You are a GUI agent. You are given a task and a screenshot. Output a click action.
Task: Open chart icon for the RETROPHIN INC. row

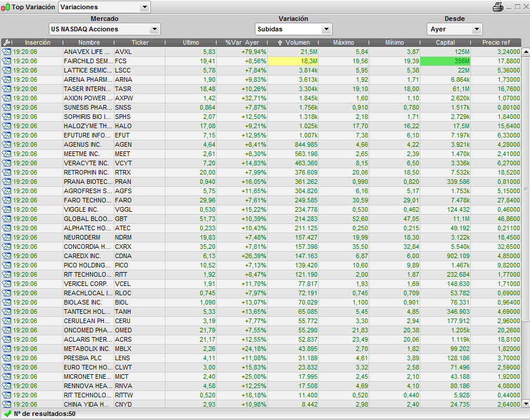click(x=6, y=173)
